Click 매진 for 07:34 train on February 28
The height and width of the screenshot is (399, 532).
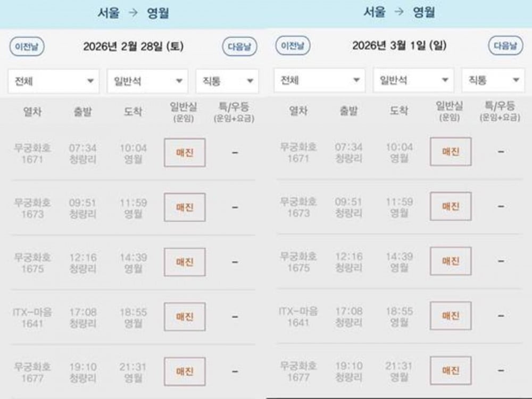pos(185,153)
